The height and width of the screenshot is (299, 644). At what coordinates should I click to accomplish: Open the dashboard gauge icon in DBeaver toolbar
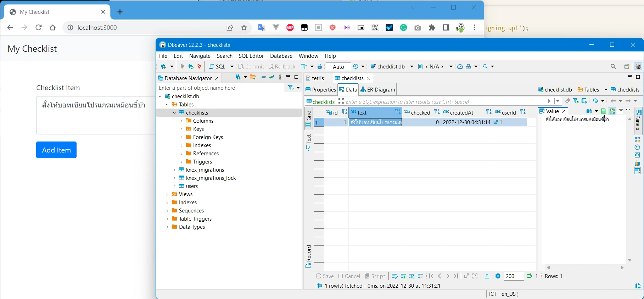(460, 66)
